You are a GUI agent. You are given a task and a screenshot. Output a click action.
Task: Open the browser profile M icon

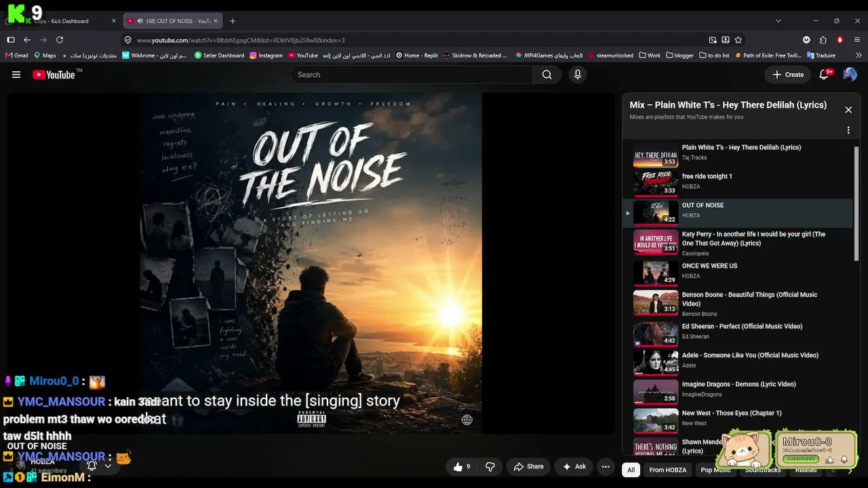tap(806, 40)
